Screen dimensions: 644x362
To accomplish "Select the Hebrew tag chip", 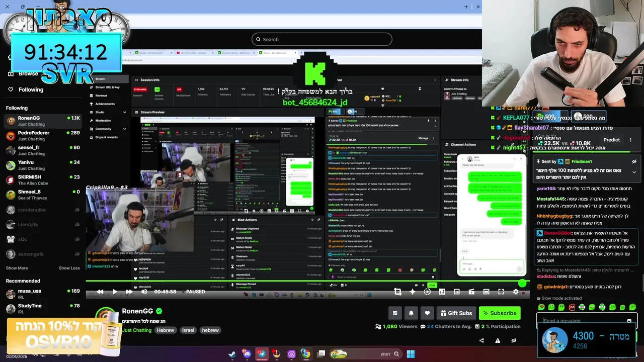I will [x=165, y=330].
